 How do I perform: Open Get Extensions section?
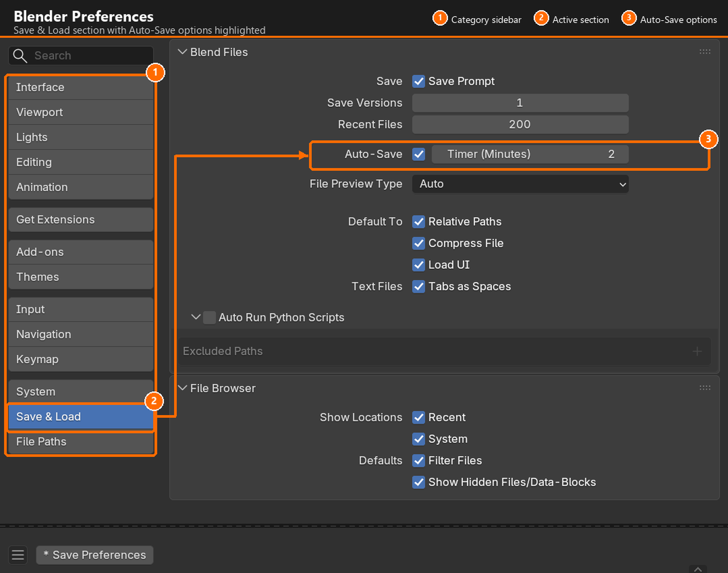[x=81, y=220]
